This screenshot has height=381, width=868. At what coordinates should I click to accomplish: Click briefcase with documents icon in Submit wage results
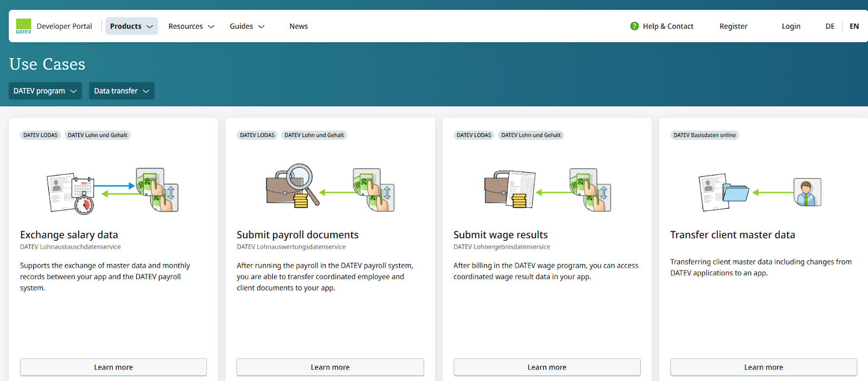tap(510, 189)
